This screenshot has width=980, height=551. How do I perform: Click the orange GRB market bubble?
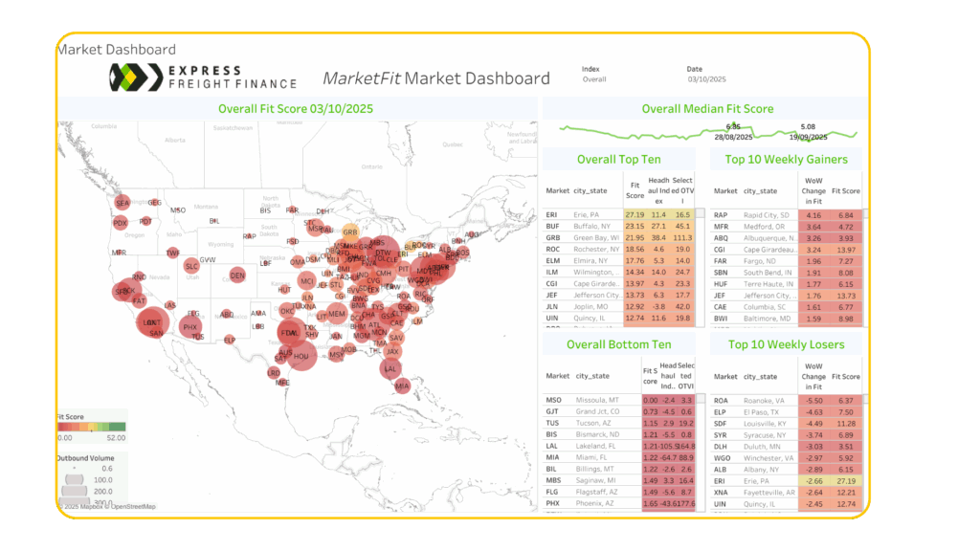[350, 232]
